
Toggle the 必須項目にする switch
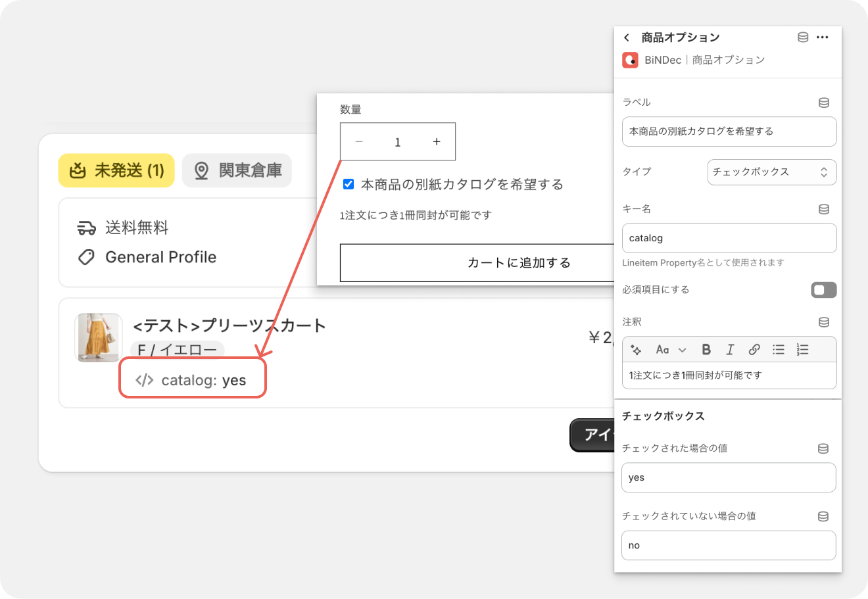click(823, 290)
